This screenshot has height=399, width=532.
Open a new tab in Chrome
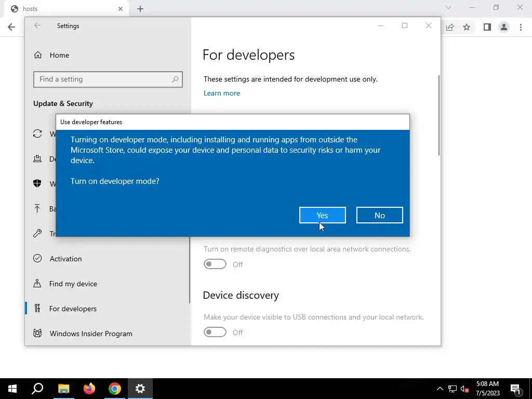(140, 9)
